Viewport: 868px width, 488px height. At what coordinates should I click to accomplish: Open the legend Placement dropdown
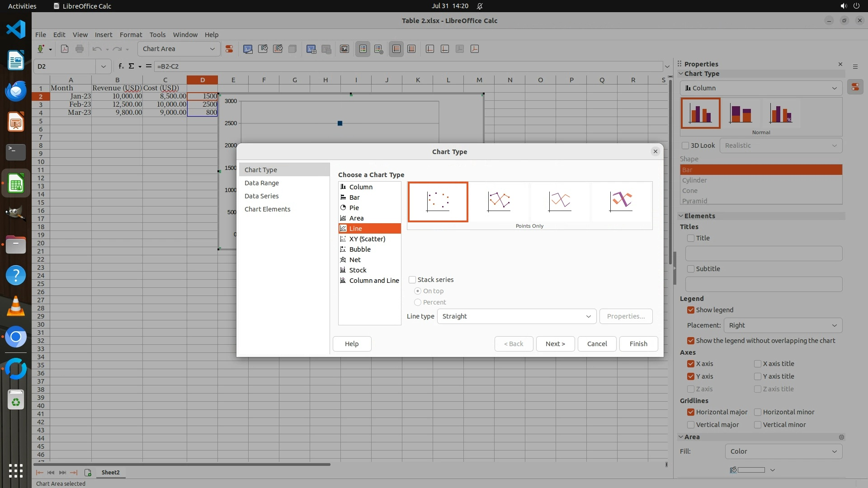pyautogui.click(x=783, y=325)
